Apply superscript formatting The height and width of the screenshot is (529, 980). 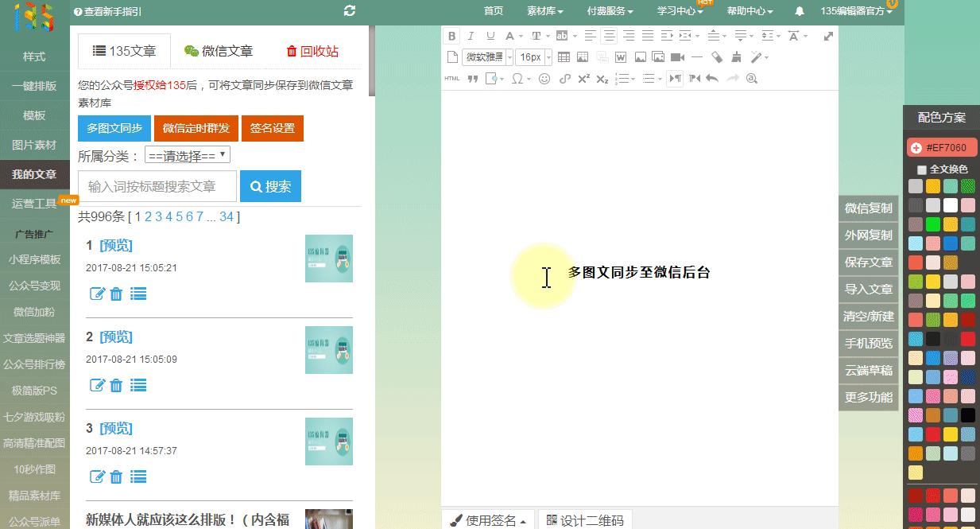click(x=583, y=78)
